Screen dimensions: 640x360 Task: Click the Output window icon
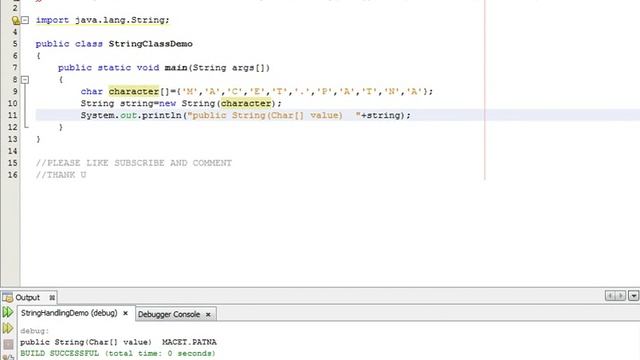8,298
